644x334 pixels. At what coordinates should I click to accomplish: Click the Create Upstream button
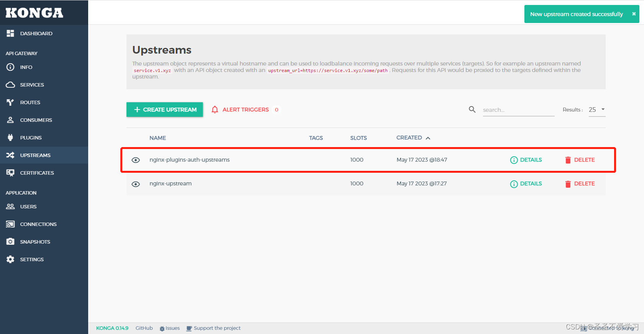164,110
